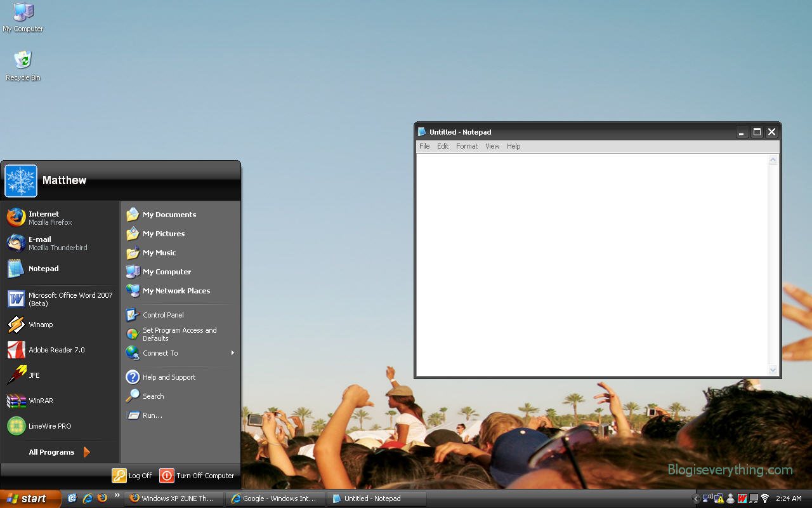Start Winamp from the Start menu
812x508 pixels.
point(60,324)
